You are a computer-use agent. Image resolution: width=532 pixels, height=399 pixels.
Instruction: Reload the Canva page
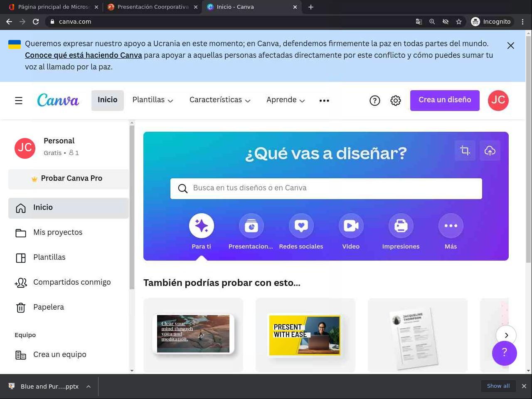(36, 22)
